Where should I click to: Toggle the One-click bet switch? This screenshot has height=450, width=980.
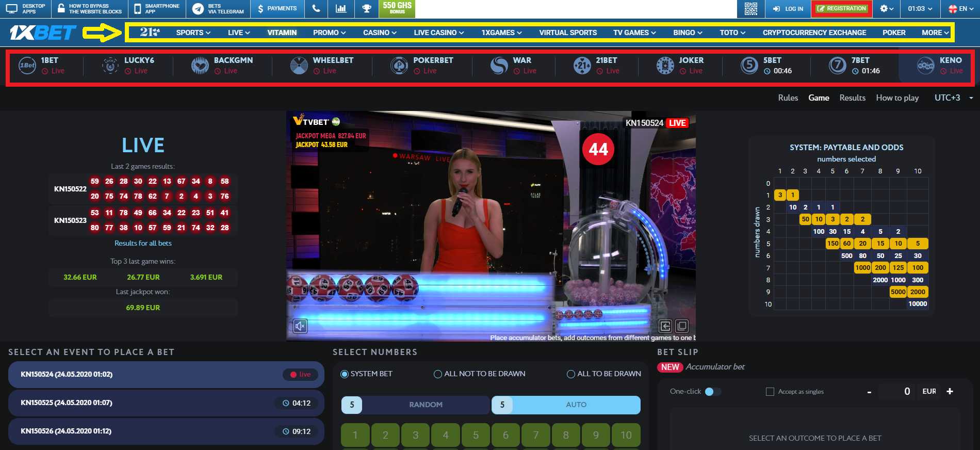tap(712, 392)
